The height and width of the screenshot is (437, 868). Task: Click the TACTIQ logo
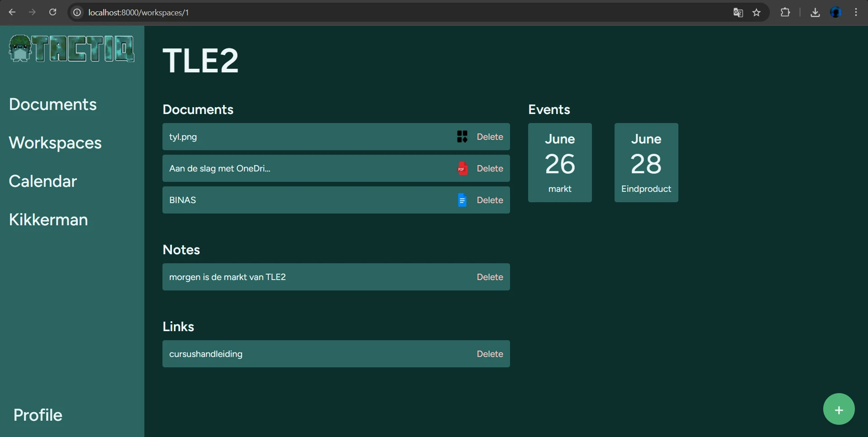coord(72,48)
